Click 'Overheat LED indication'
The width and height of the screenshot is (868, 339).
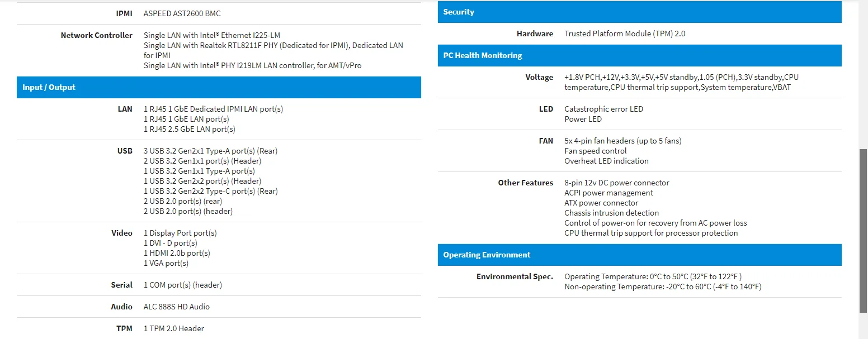pyautogui.click(x=607, y=161)
